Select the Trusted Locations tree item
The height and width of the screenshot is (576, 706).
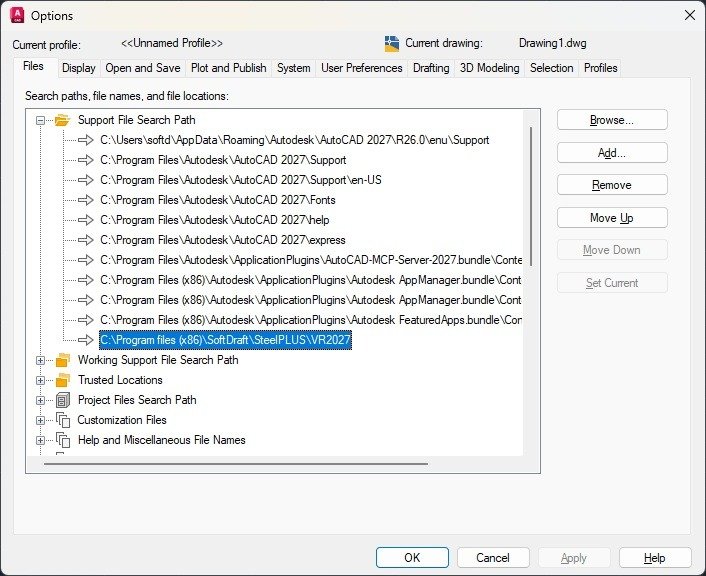pyautogui.click(x=120, y=380)
